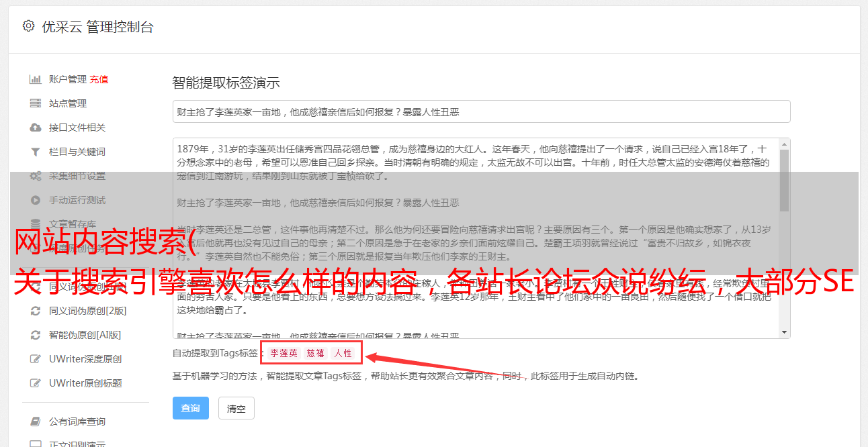
Task: Click the 清空 clear button
Action: pos(236,408)
